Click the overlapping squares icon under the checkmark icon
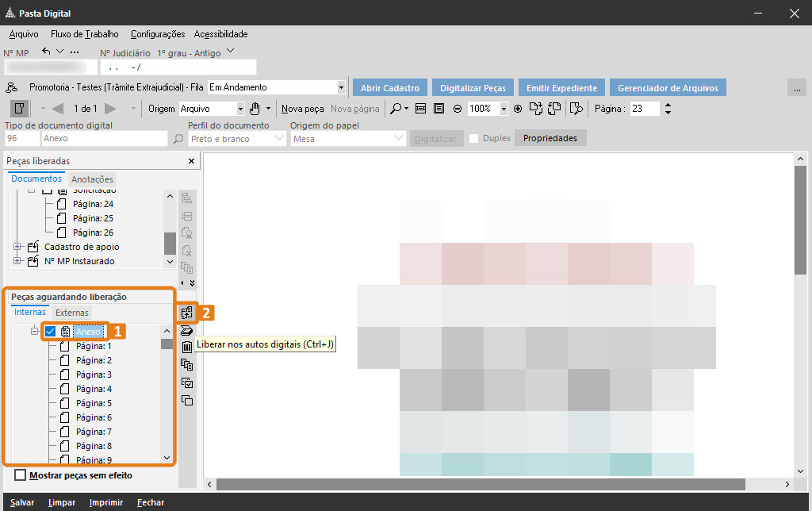812x511 pixels. [187, 400]
